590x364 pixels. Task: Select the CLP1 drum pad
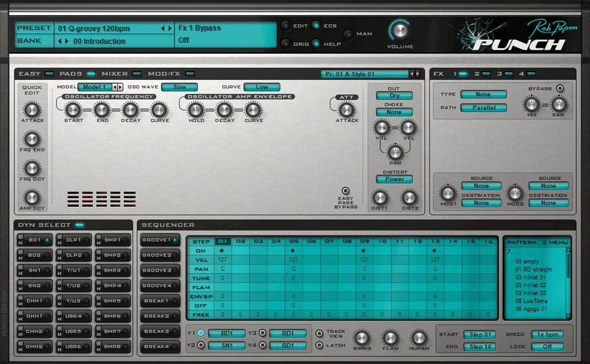pos(73,240)
